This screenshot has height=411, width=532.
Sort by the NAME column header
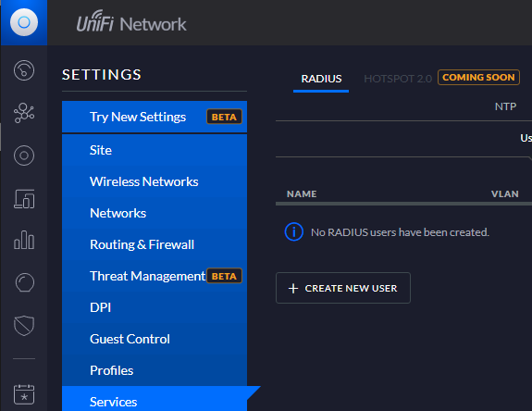coord(302,193)
